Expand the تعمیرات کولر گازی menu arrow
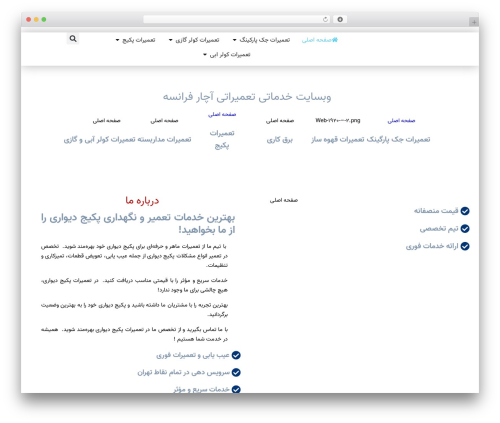500x423 pixels. tap(170, 40)
